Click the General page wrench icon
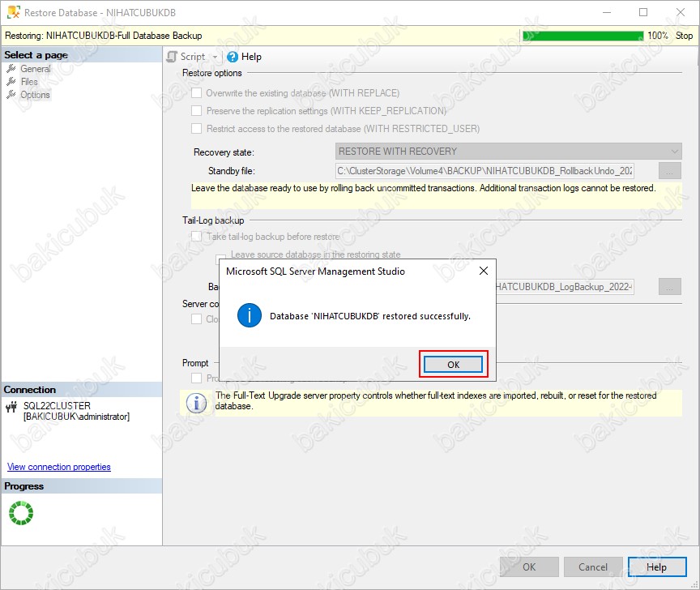The width and height of the screenshot is (700, 590). click(11, 68)
